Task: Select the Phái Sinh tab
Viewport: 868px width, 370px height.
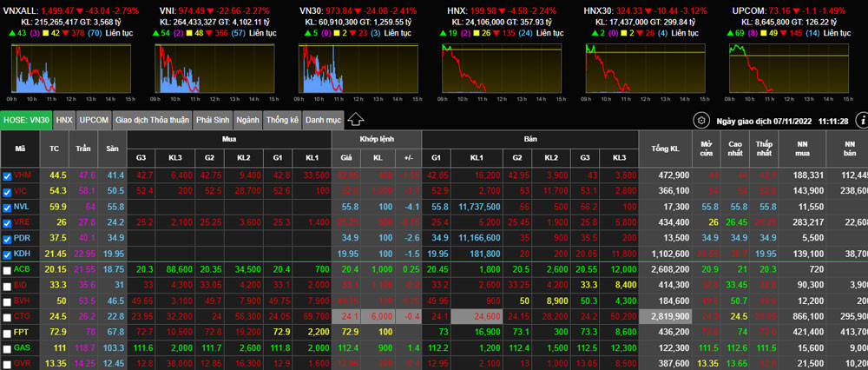Action: point(214,120)
